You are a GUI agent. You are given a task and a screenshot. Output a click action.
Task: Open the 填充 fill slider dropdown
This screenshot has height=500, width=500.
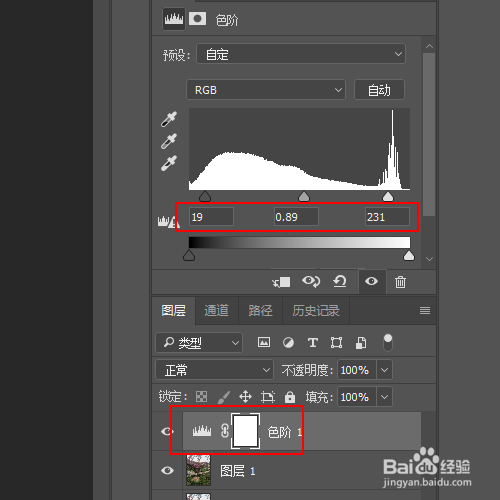click(x=384, y=397)
